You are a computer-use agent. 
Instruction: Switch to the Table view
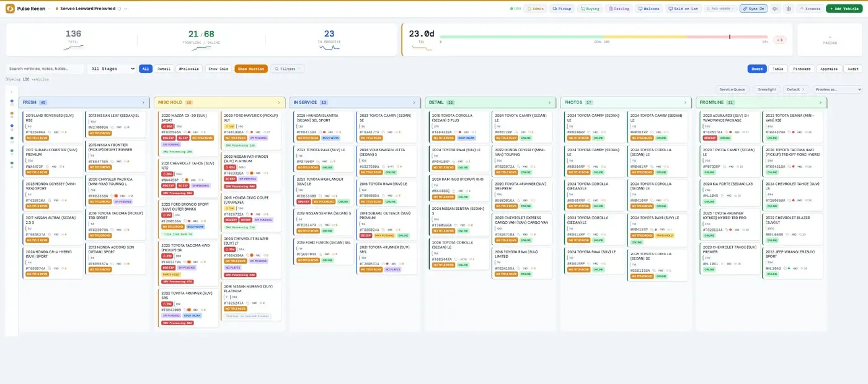point(777,69)
